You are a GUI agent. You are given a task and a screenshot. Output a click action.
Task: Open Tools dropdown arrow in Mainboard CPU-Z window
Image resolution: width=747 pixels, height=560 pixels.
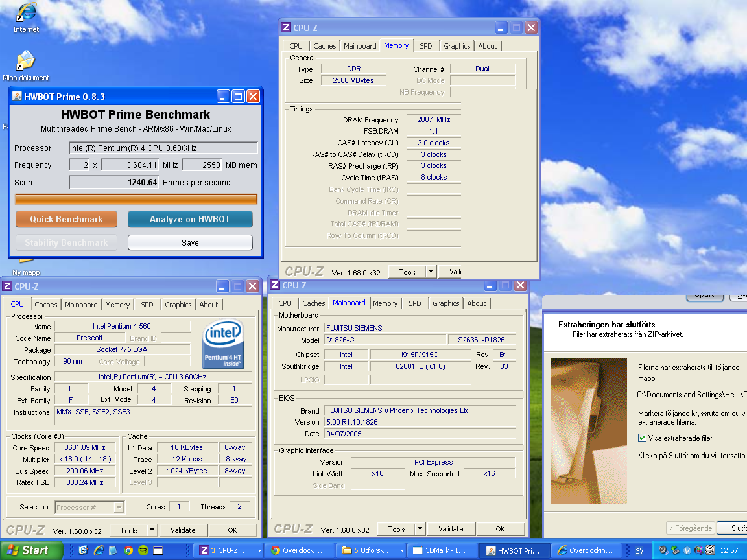pos(420,529)
